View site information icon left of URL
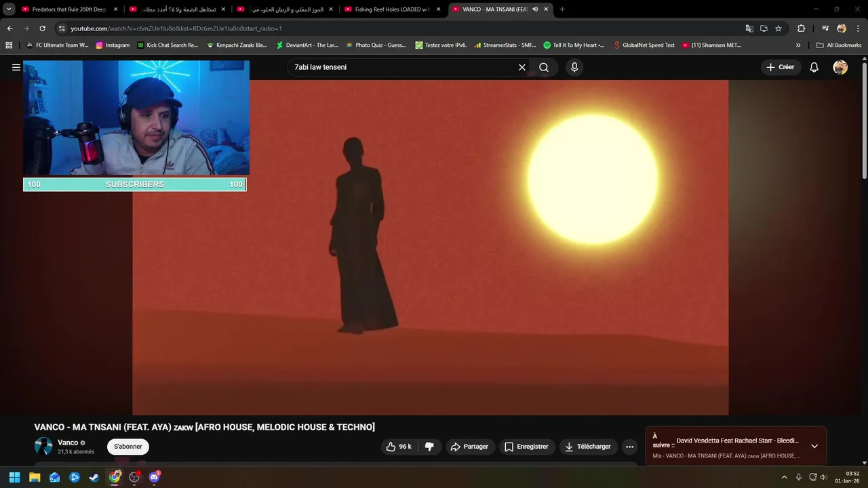 [62, 28]
